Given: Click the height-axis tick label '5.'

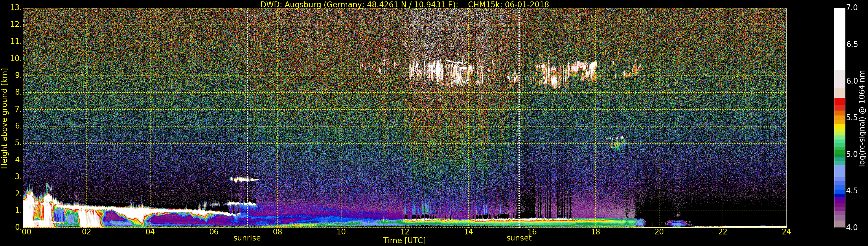Looking at the screenshot, I should 18,143.
